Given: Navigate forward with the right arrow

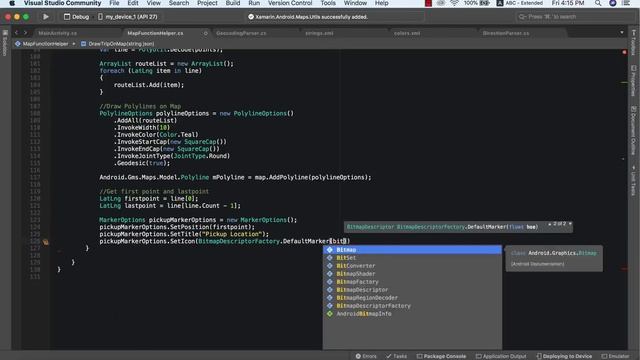Looking at the screenshot, I should pos(25,33).
